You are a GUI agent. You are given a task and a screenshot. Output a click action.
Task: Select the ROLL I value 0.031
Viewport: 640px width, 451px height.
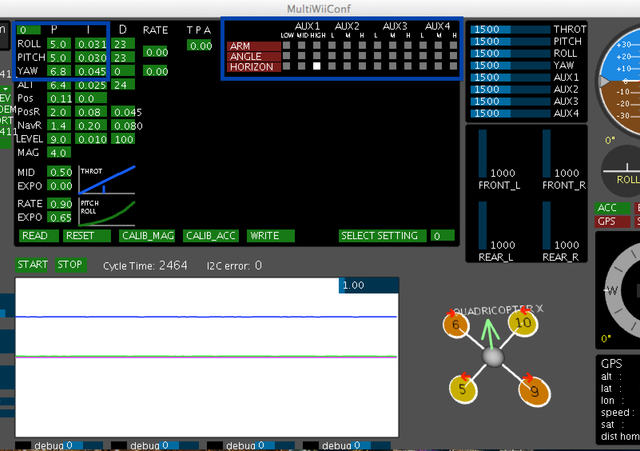[91, 44]
